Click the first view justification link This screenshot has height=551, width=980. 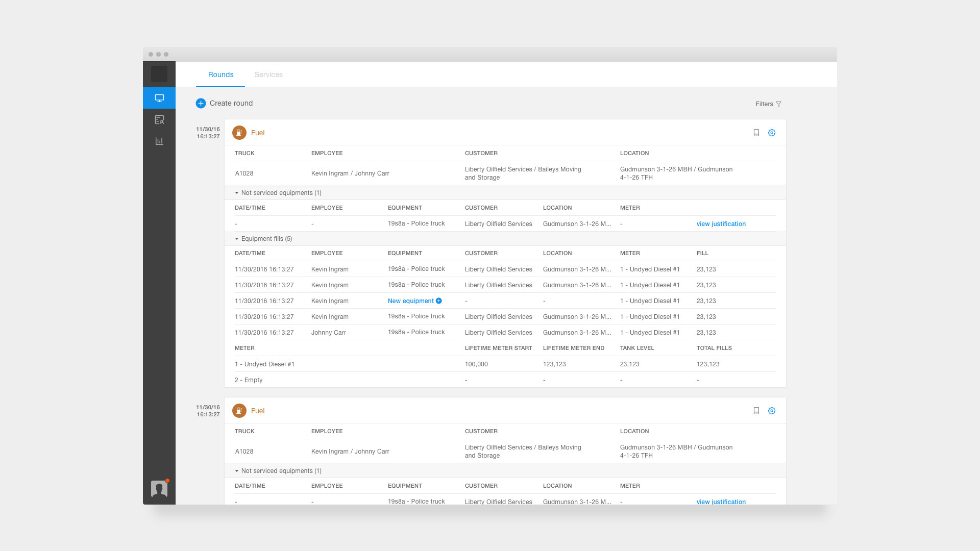[721, 224]
